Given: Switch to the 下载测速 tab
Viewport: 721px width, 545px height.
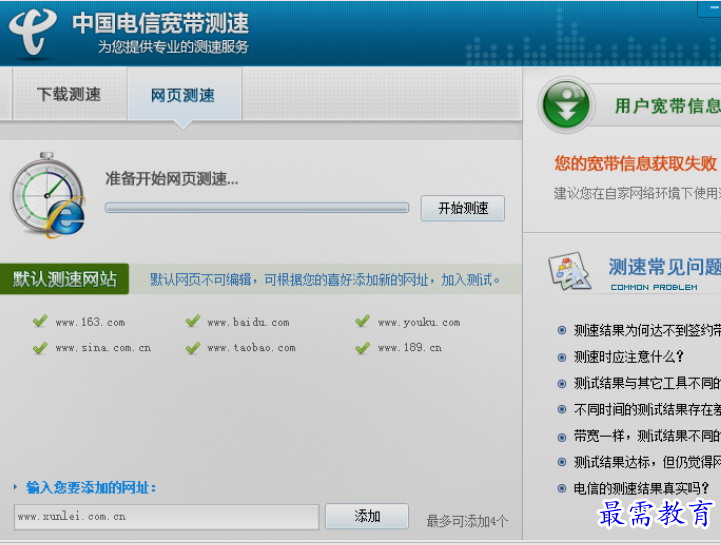Looking at the screenshot, I should point(69,94).
